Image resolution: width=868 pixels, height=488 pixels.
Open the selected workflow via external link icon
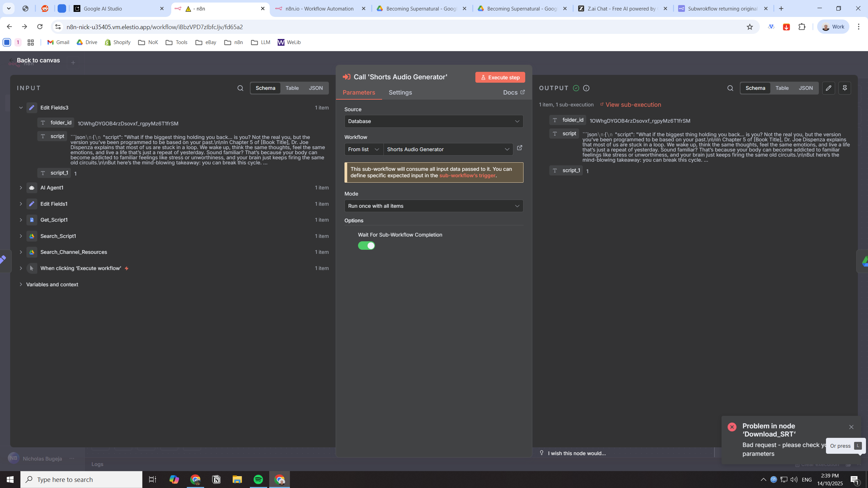(519, 148)
